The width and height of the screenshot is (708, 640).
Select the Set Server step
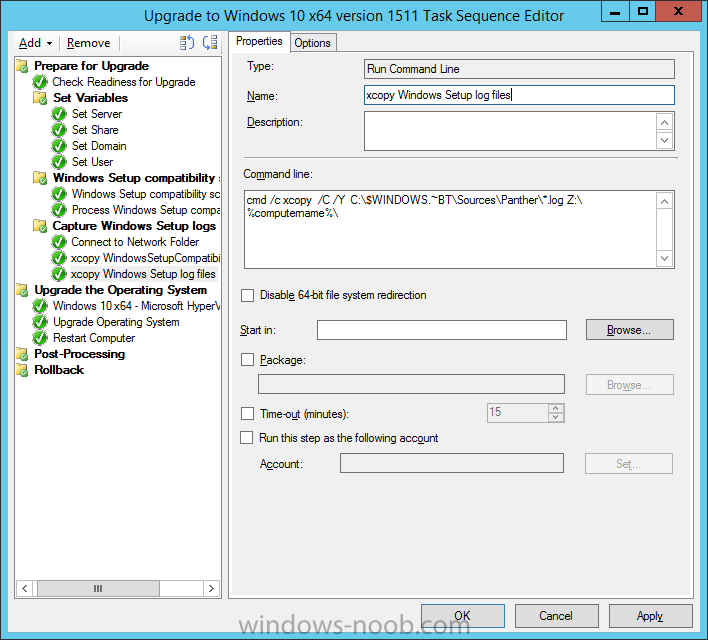click(97, 114)
